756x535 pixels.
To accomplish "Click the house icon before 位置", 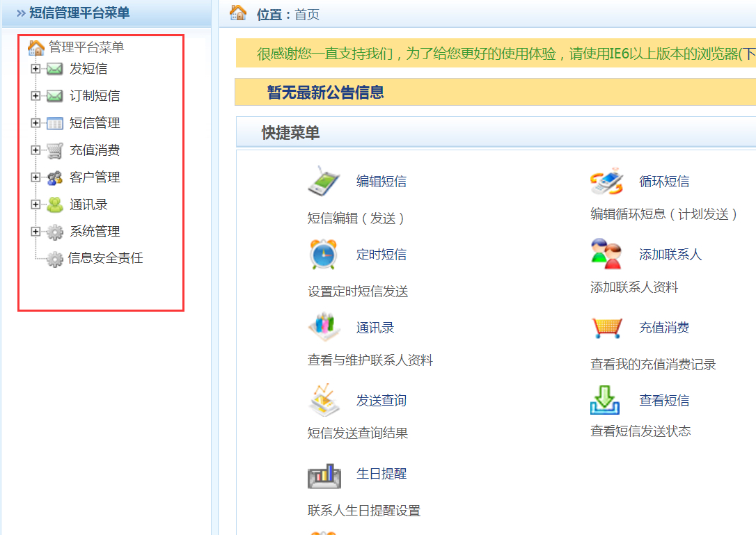I will pyautogui.click(x=237, y=13).
